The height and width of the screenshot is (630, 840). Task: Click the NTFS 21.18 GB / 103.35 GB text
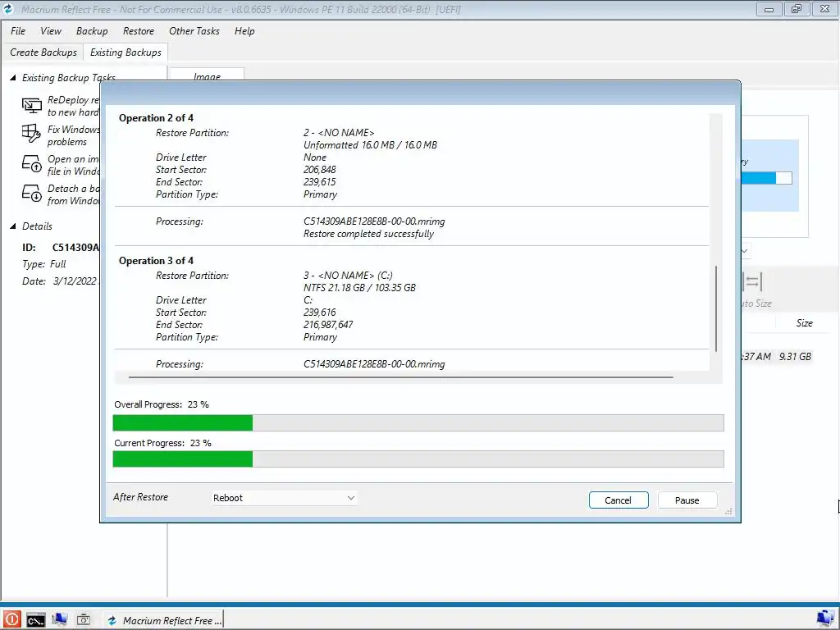click(359, 288)
